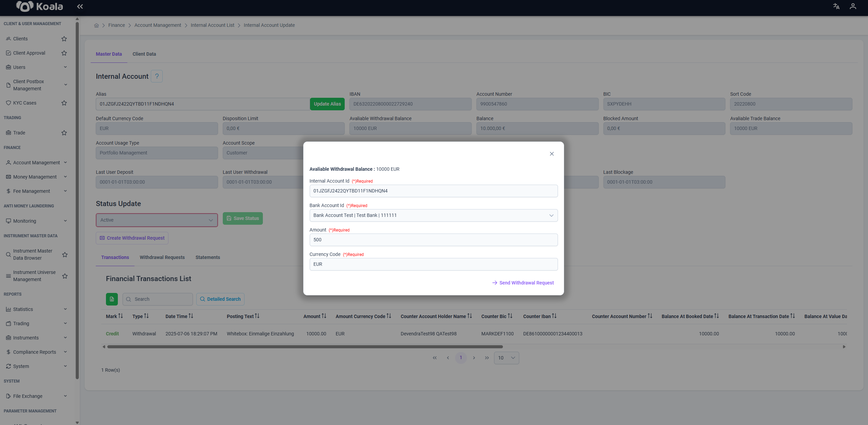The width and height of the screenshot is (868, 425).
Task: Sort by Amount column arrows
Action: 324,316
